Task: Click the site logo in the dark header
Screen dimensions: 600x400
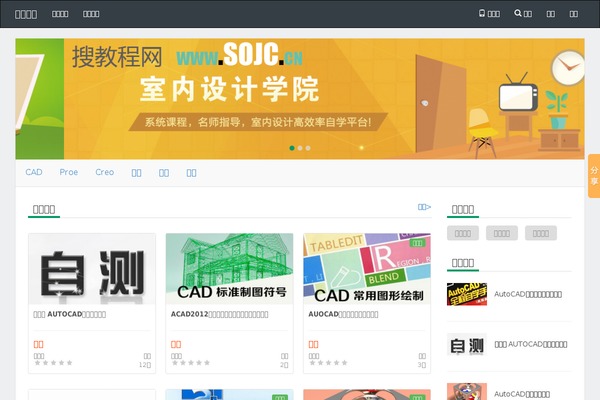Action: click(x=26, y=14)
